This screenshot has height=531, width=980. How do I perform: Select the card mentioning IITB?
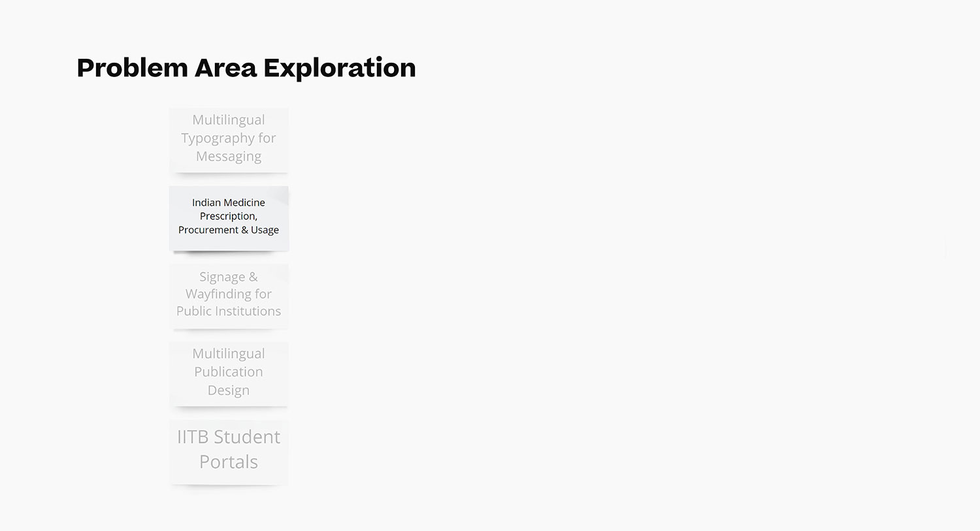[x=229, y=450]
